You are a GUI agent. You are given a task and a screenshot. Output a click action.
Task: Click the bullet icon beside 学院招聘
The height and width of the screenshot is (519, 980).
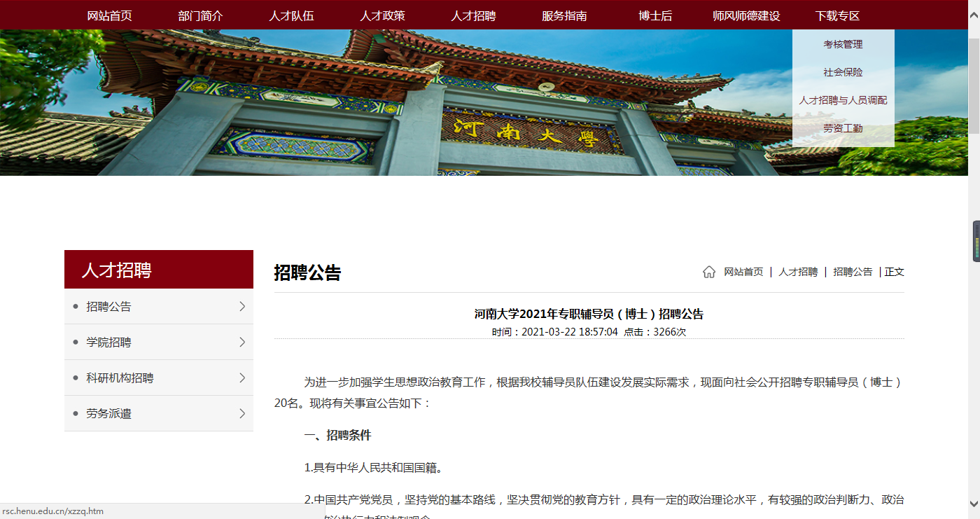[75, 342]
